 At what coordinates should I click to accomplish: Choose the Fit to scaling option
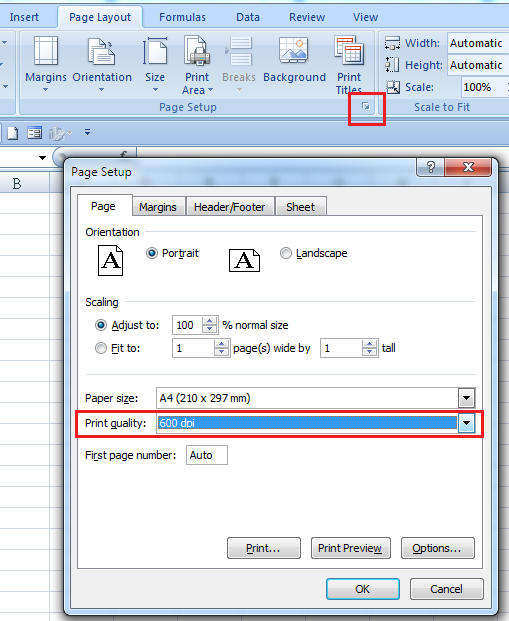(101, 348)
